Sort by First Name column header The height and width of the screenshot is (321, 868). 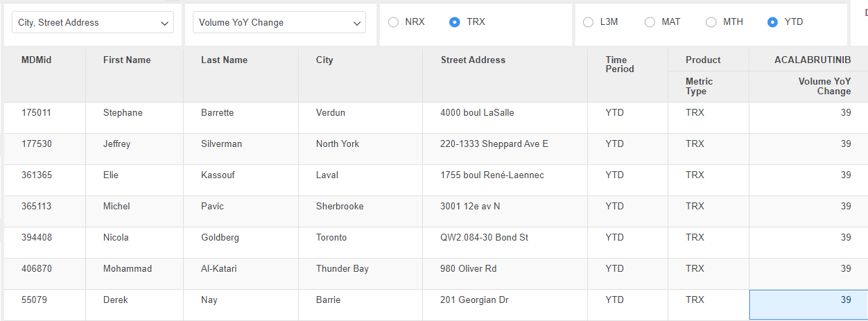pos(127,60)
